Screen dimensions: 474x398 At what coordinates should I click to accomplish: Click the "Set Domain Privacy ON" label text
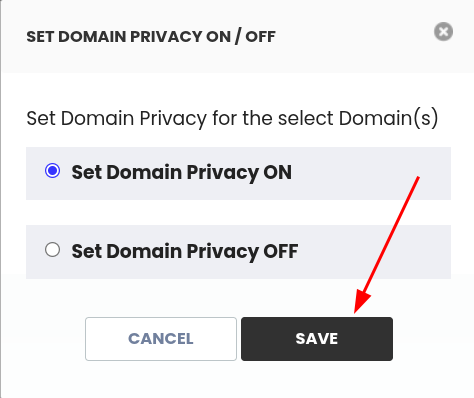pos(182,173)
